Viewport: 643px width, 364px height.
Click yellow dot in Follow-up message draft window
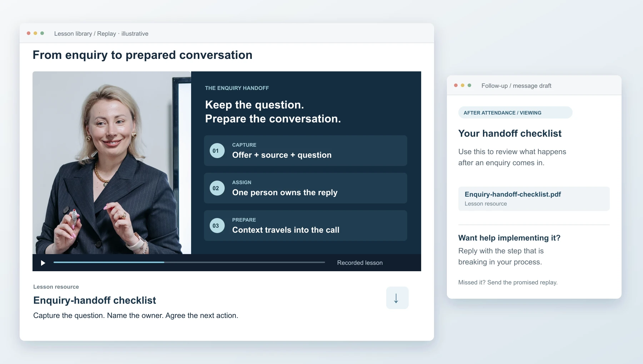[463, 85]
